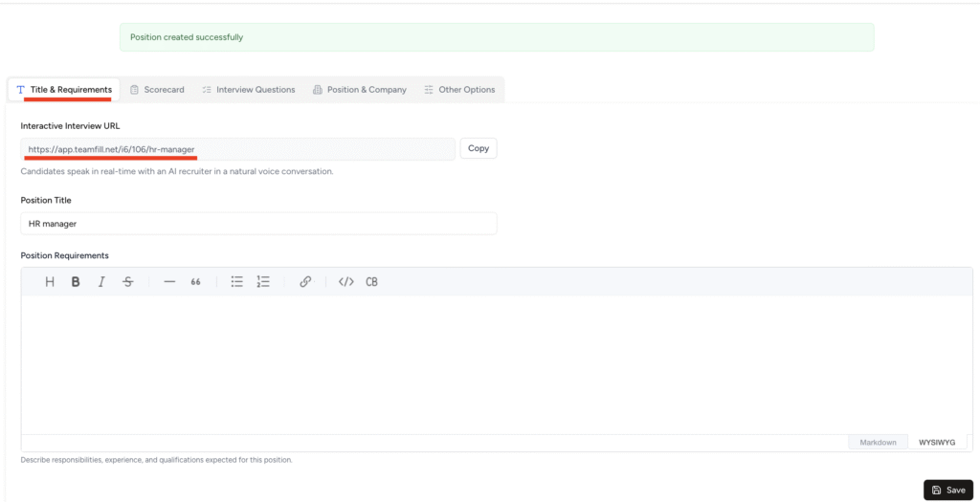Click the Position Title input field
The height and width of the screenshot is (502, 980).
258,223
